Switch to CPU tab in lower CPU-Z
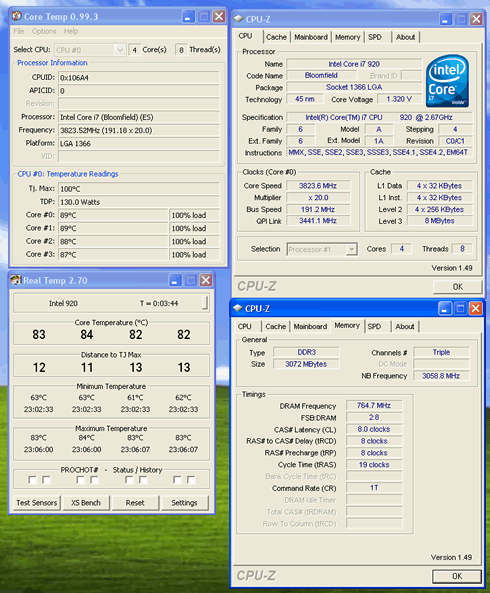The width and height of the screenshot is (490, 593). pos(244,326)
